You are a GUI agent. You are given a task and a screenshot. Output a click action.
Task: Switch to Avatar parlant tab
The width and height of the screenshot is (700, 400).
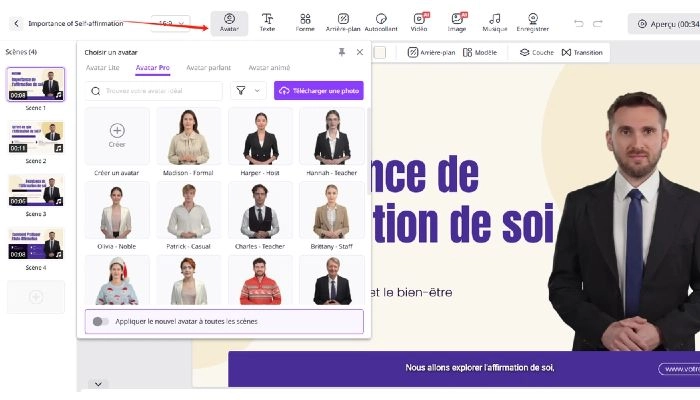coord(208,68)
